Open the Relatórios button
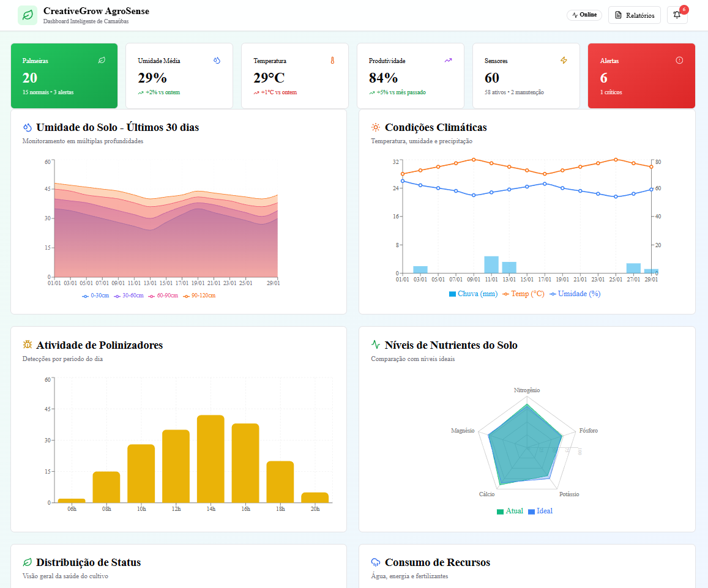The width and height of the screenshot is (708, 588). click(x=634, y=15)
